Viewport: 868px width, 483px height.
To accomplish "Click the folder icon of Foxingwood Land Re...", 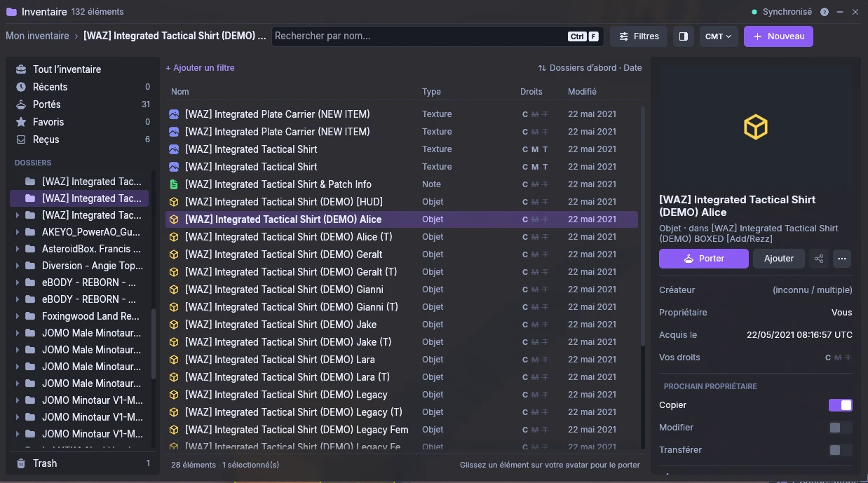I will pos(29,316).
